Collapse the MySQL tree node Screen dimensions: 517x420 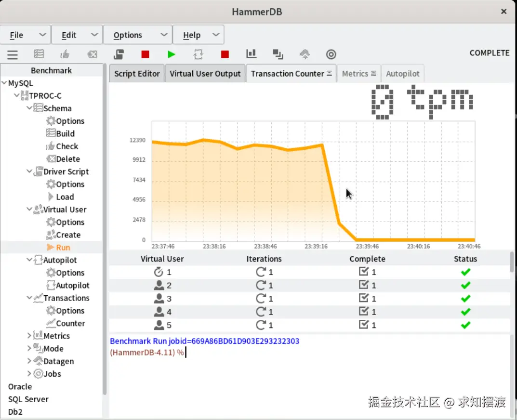4,83
